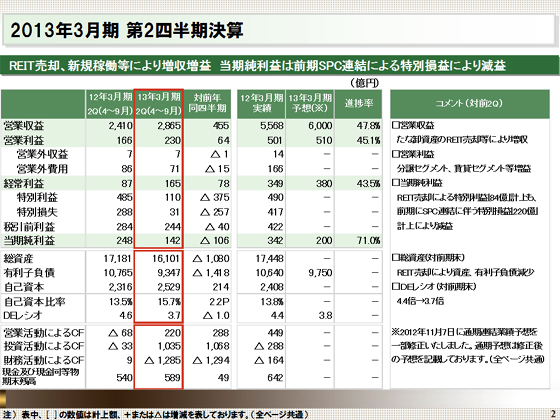Click the 47.8% progress rate value
Image resolution: width=560 pixels, height=420 pixels.
[x=368, y=126]
